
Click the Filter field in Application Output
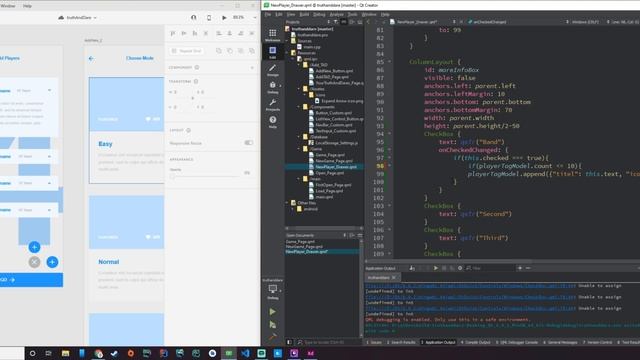pyautogui.click(x=490, y=268)
